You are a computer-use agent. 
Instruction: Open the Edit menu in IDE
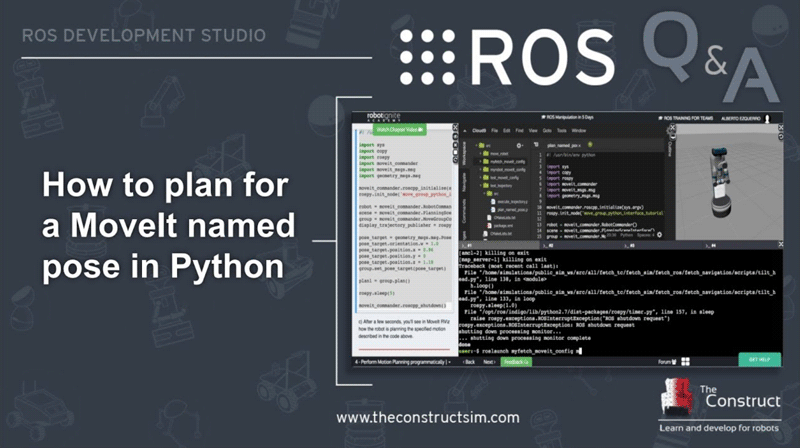507,131
